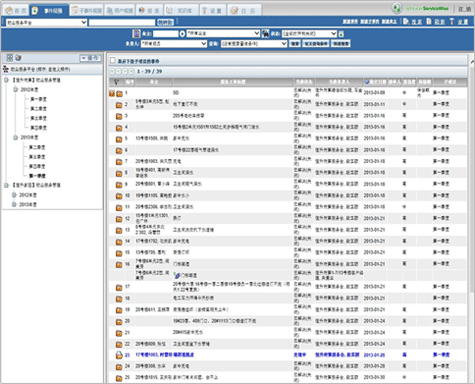
Task: Open the folder icon in row 2
Action: pos(119,105)
